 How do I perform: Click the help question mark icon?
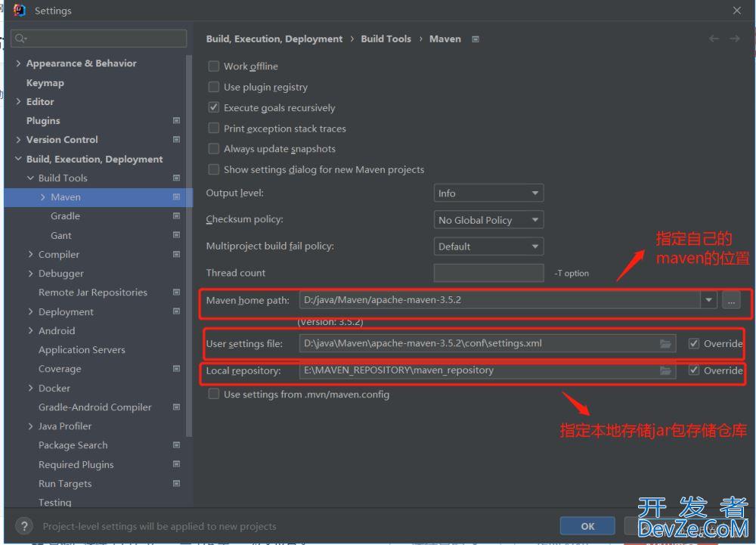tap(24, 526)
